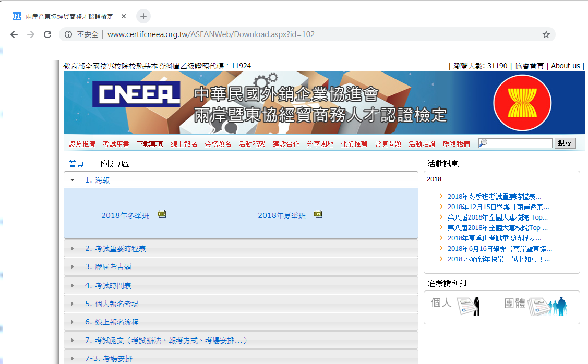
Task: Click the address bar URL
Action: [211, 34]
